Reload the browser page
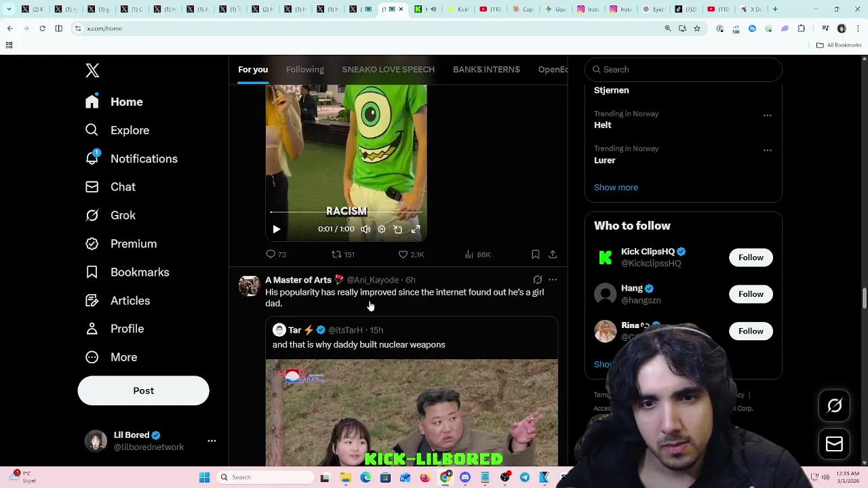868x488 pixels. click(x=42, y=28)
